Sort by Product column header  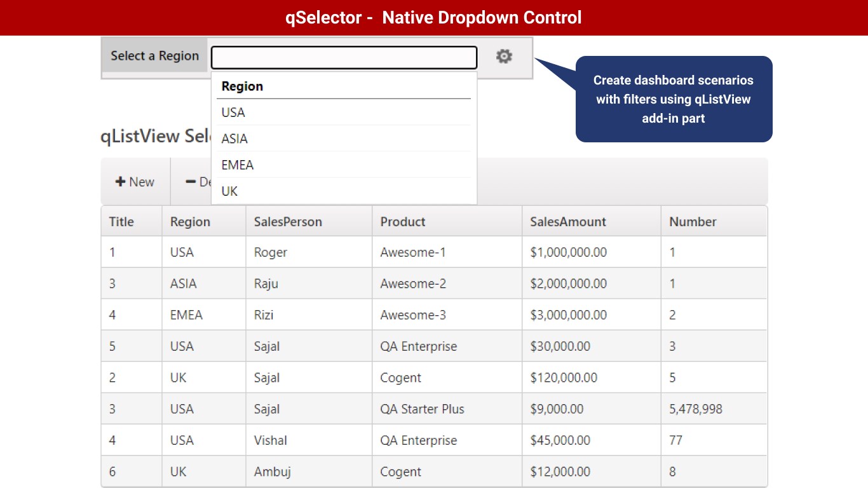tap(403, 222)
